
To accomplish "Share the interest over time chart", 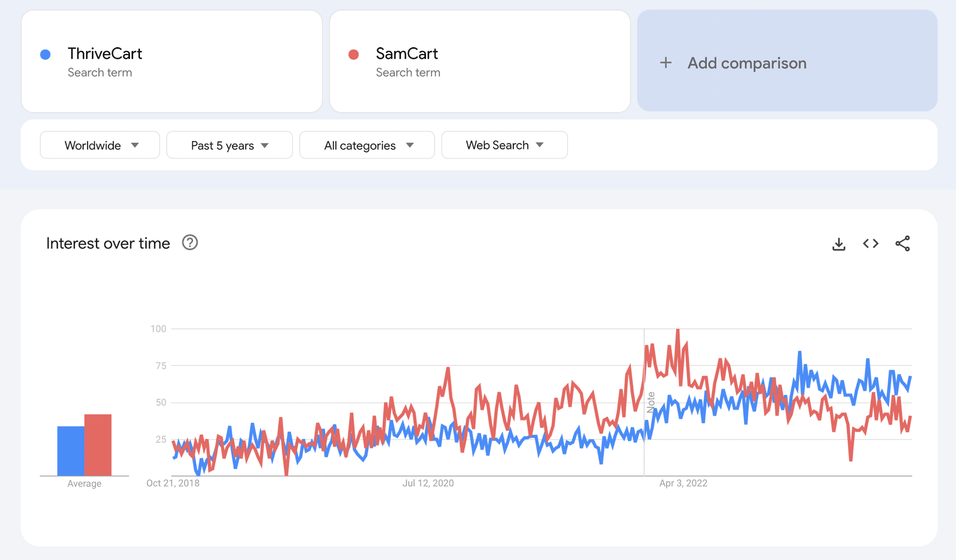I will click(x=902, y=243).
